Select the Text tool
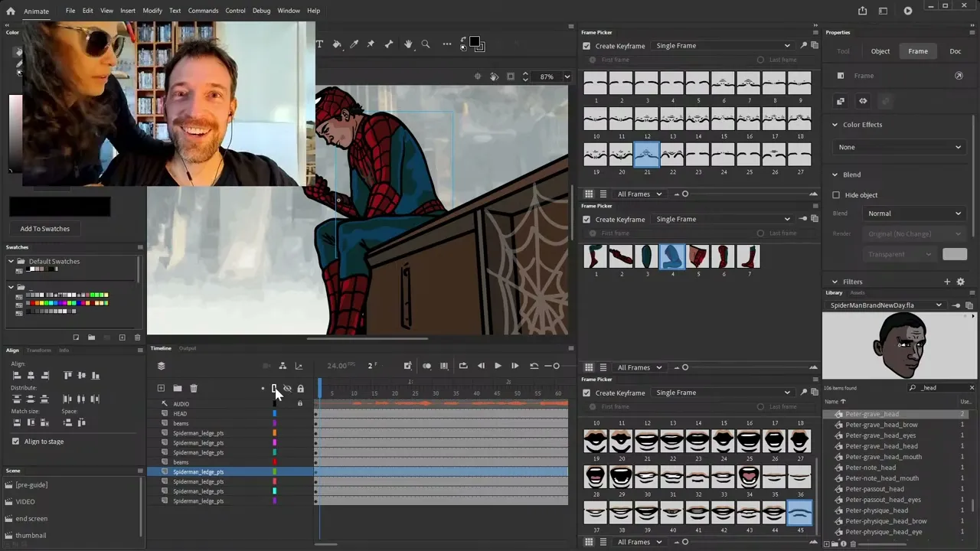 click(x=319, y=44)
